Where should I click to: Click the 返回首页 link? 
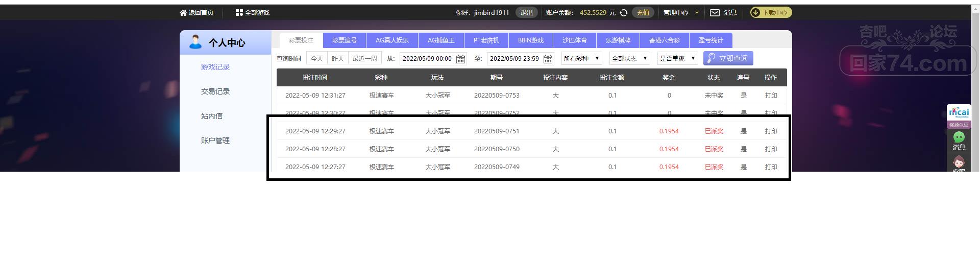[201, 13]
